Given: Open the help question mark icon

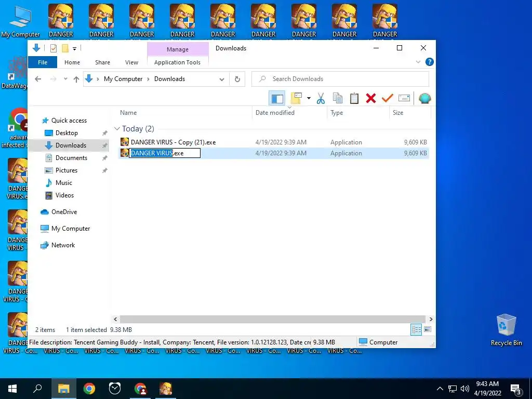Looking at the screenshot, I should click(x=430, y=62).
